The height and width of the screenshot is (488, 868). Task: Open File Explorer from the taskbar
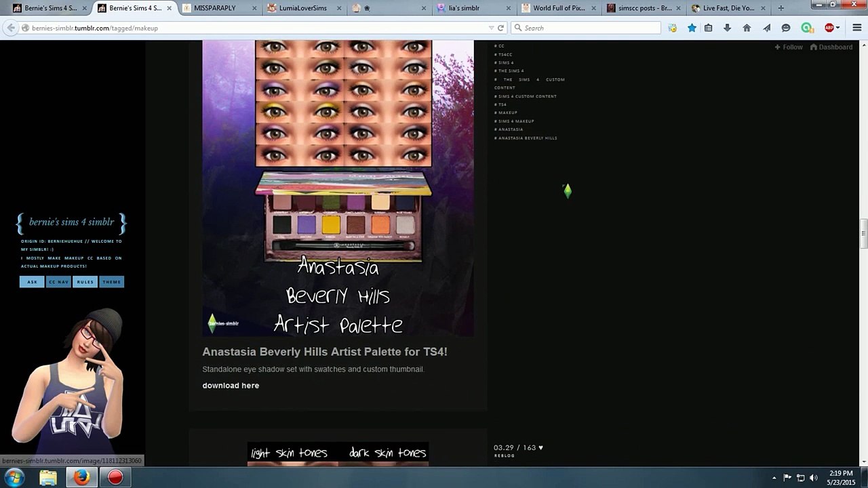(x=48, y=478)
